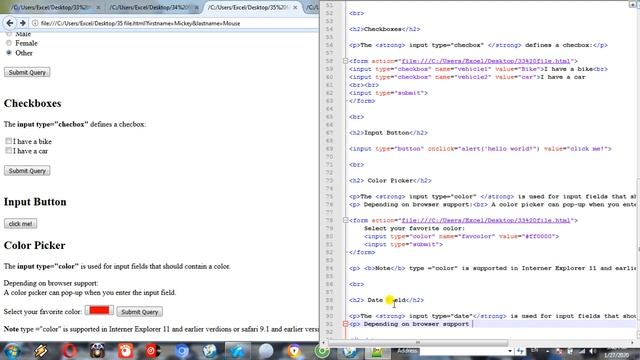This screenshot has height=360, width=640.
Task: Click the browser address bar URL
Action: point(140,23)
